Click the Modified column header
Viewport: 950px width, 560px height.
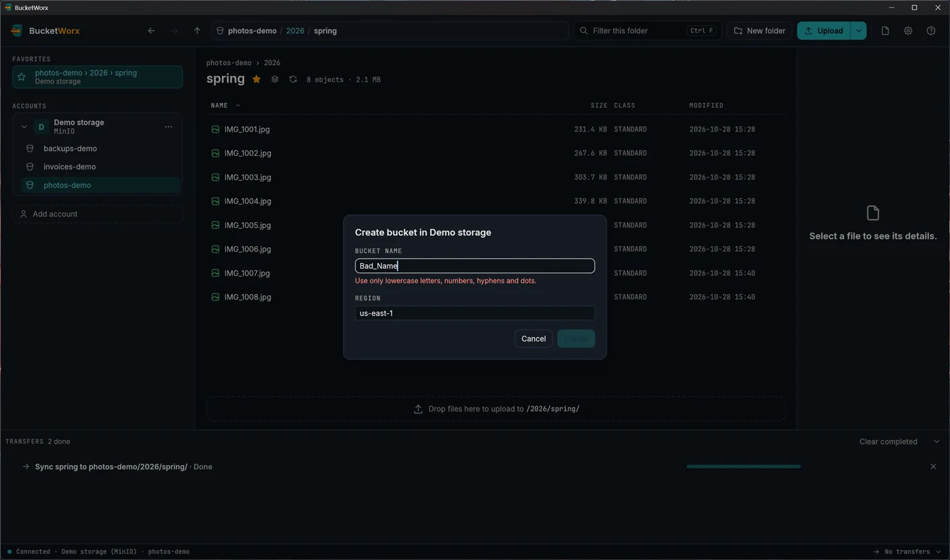pyautogui.click(x=706, y=105)
